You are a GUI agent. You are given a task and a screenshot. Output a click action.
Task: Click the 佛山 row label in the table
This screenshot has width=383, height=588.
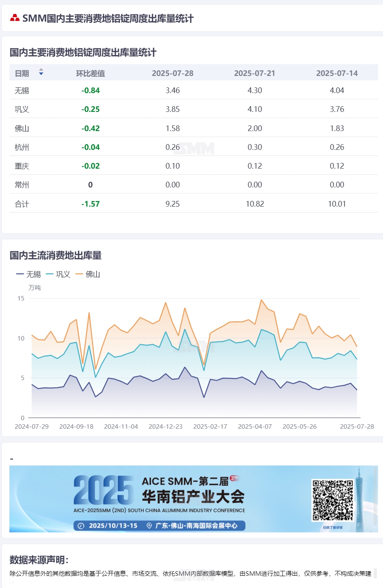pyautogui.click(x=22, y=129)
